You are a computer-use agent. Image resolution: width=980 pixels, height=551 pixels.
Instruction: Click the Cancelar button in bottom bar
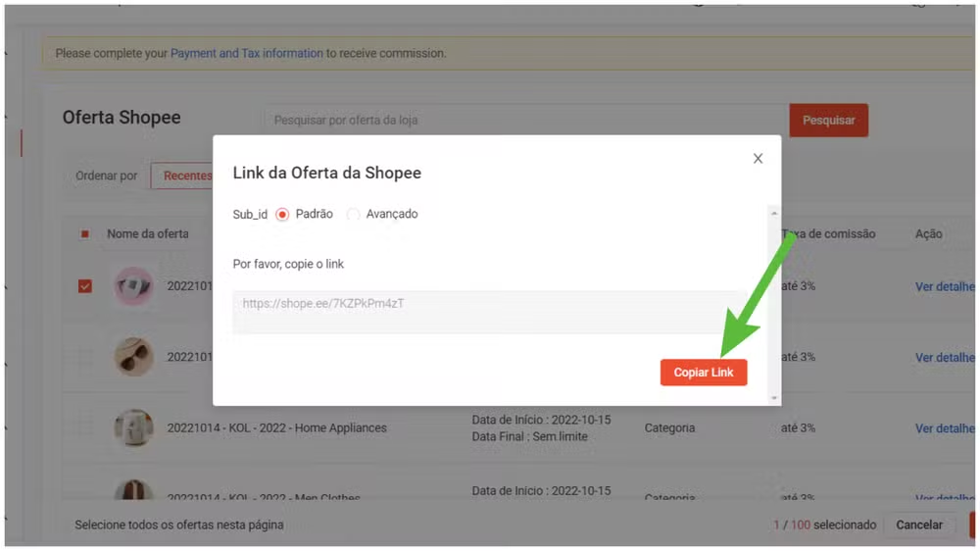(x=919, y=525)
